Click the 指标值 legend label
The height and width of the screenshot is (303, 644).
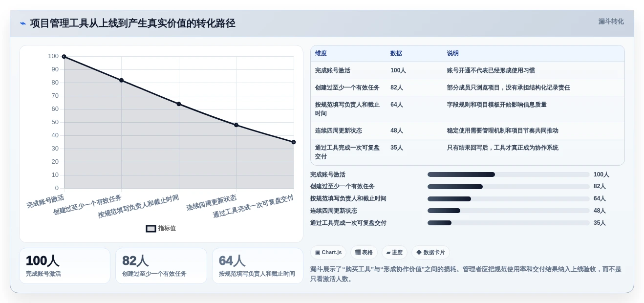click(x=167, y=228)
